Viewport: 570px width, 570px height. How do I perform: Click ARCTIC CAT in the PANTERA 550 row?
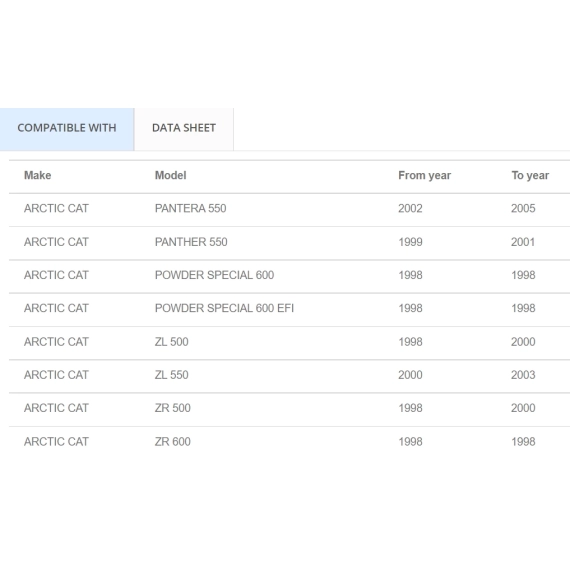(x=56, y=208)
